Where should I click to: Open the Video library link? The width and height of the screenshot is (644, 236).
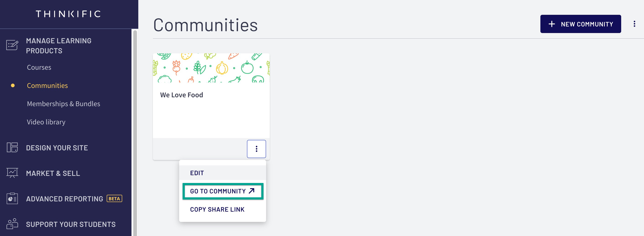(x=46, y=122)
